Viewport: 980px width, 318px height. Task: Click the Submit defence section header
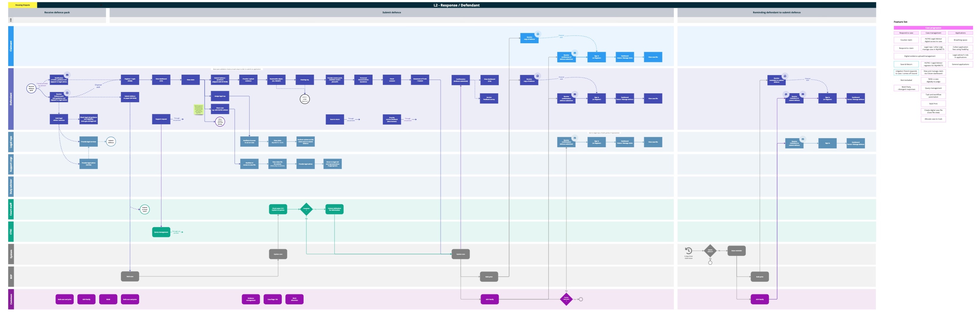coord(391,12)
